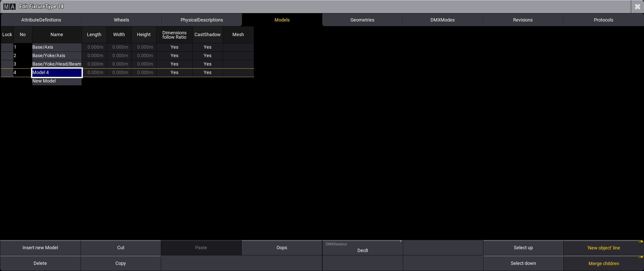This screenshot has height=271, width=644.
Task: Delete the selected model
Action: tap(40, 263)
